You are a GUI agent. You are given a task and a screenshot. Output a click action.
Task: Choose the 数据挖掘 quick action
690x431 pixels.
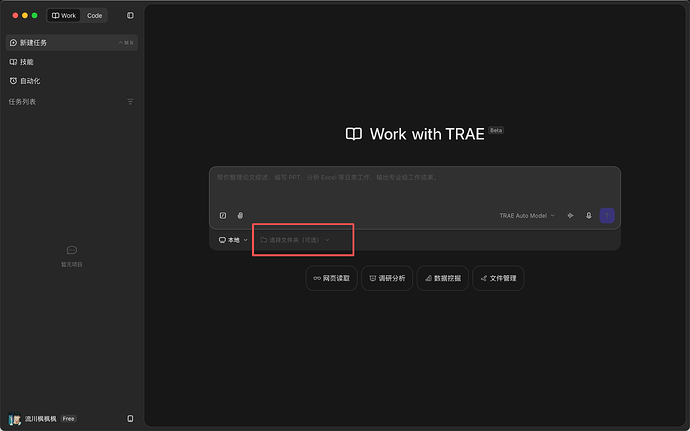[443, 278]
